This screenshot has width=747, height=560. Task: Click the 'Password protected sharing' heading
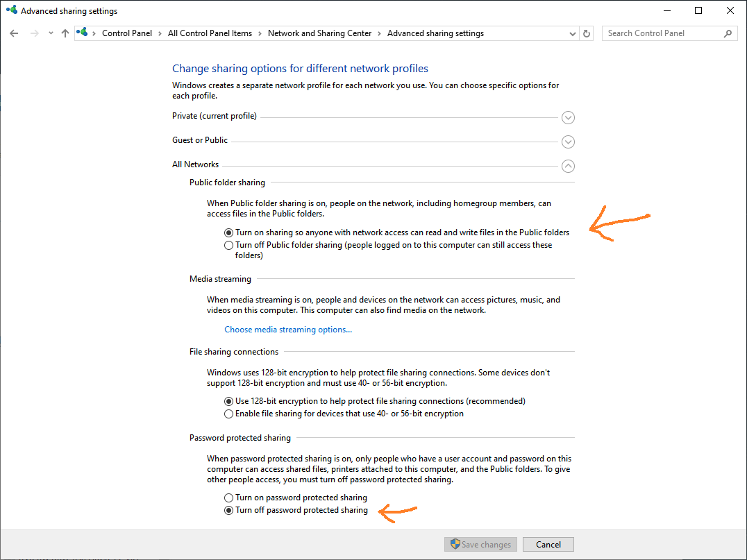click(x=240, y=438)
